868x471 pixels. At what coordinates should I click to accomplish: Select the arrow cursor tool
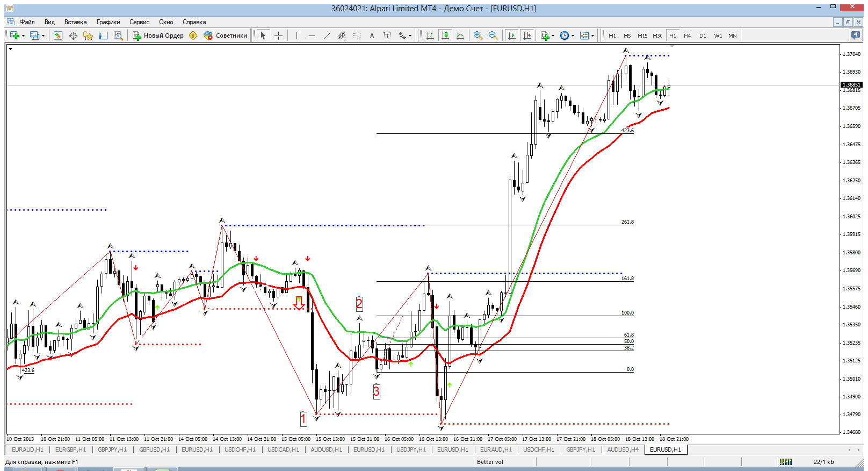[x=263, y=35]
